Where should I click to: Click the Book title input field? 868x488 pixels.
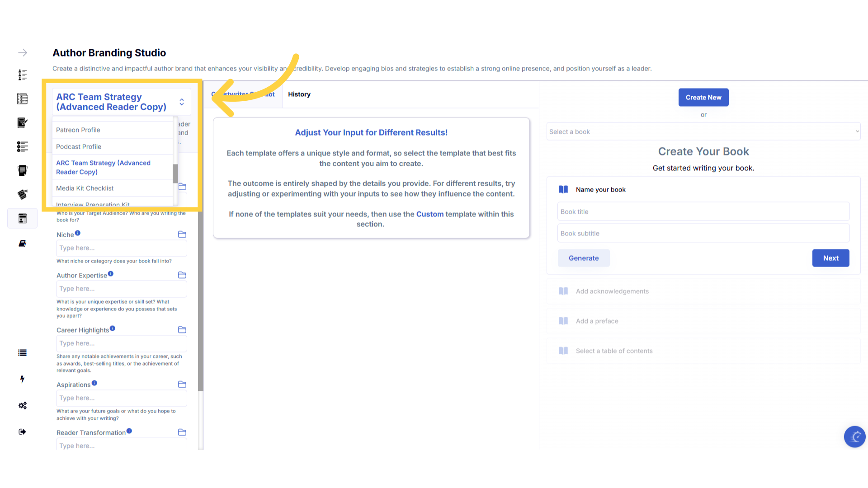coord(703,211)
